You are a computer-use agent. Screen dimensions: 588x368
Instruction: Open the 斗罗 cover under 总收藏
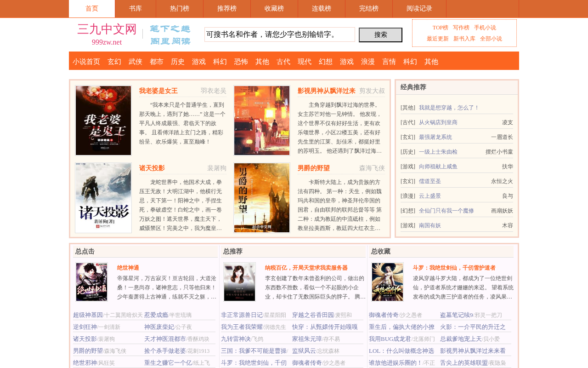[x=387, y=282]
